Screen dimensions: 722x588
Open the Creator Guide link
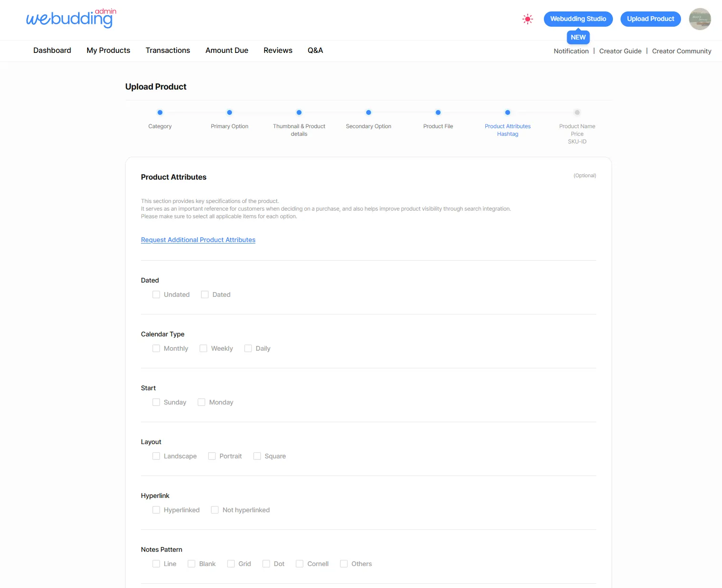tap(620, 51)
